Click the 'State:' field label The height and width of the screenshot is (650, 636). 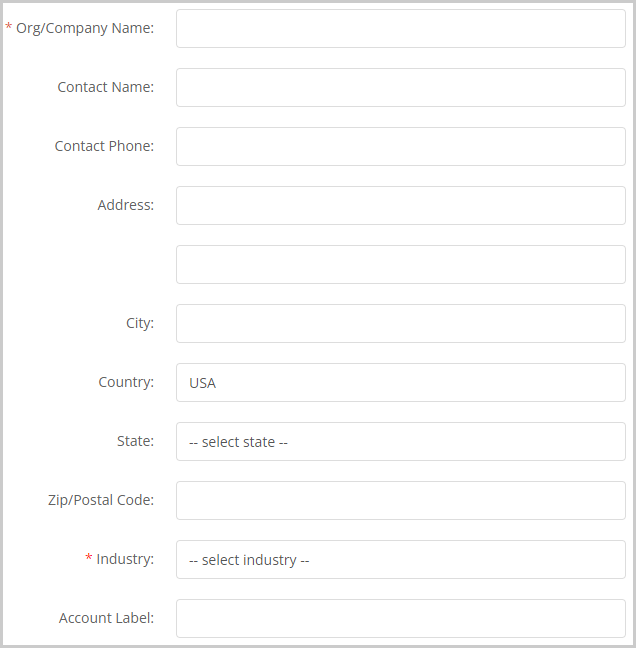point(135,441)
